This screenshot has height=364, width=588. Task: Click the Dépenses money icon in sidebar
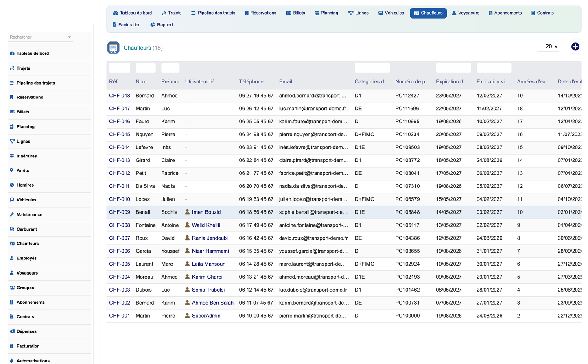(x=12, y=331)
